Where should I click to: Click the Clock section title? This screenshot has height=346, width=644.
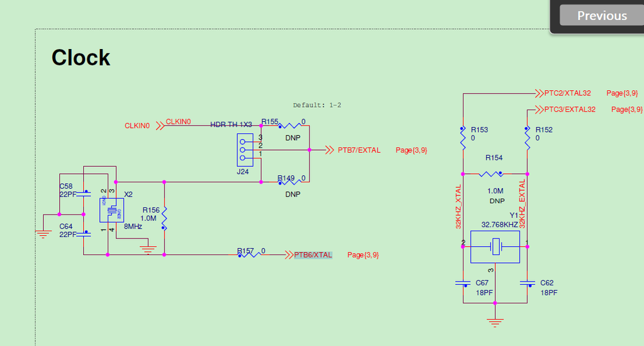[x=81, y=57]
